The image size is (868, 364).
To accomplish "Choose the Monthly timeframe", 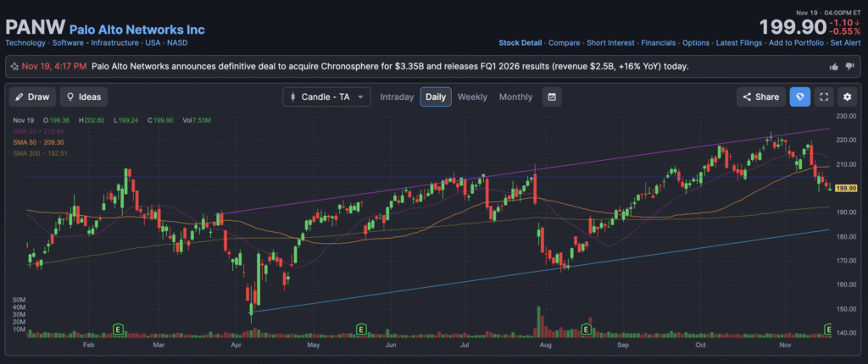I will pos(515,97).
